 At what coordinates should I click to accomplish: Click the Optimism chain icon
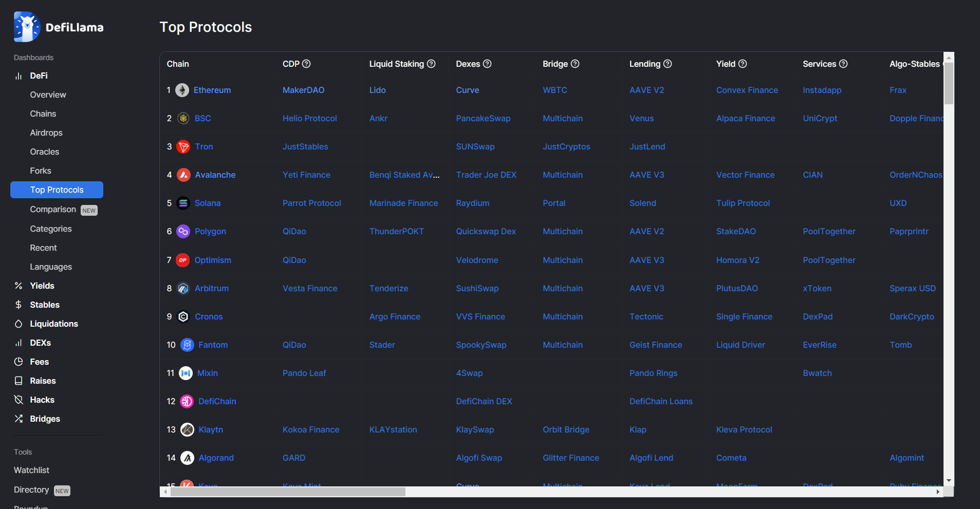tap(183, 260)
